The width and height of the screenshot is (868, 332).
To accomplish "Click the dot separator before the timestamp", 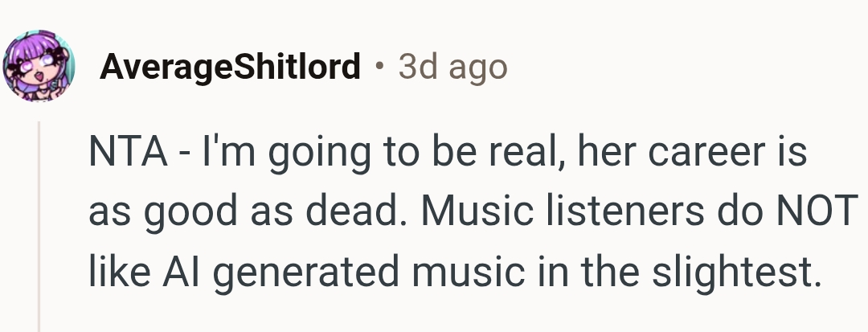I will (378, 68).
